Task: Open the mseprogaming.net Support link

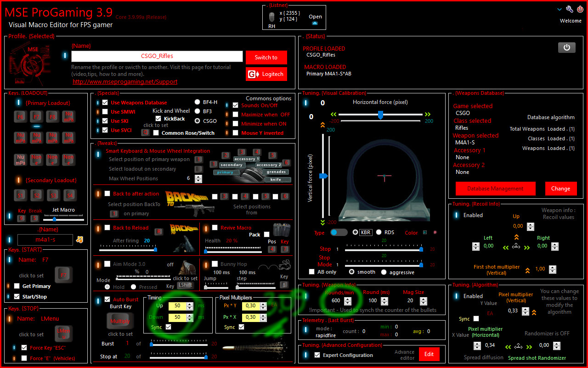Action: (x=125, y=82)
